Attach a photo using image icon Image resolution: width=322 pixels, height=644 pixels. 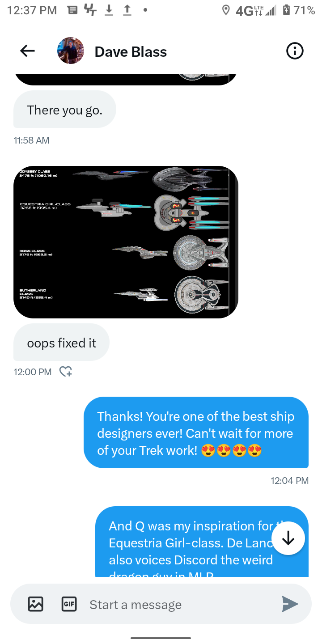[36, 604]
